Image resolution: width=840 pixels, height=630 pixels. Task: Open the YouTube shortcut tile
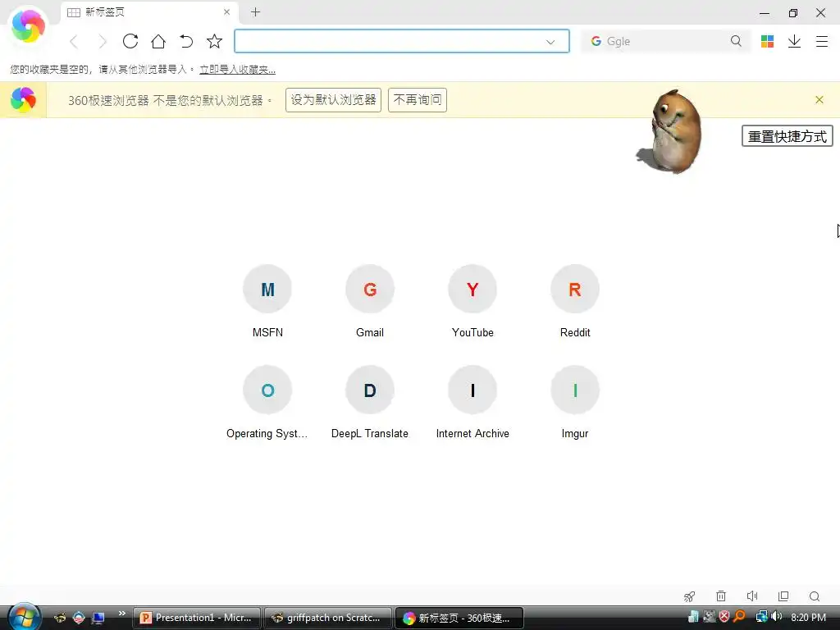(x=472, y=302)
